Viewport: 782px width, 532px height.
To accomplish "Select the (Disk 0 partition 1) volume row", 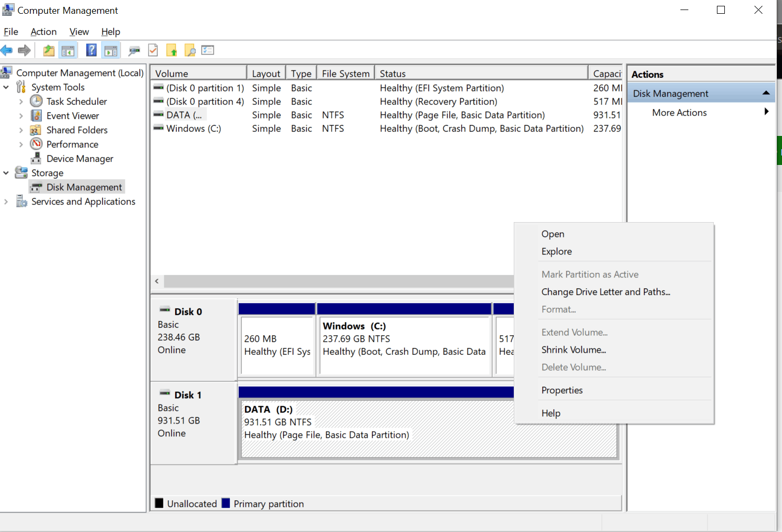I will click(x=386, y=88).
